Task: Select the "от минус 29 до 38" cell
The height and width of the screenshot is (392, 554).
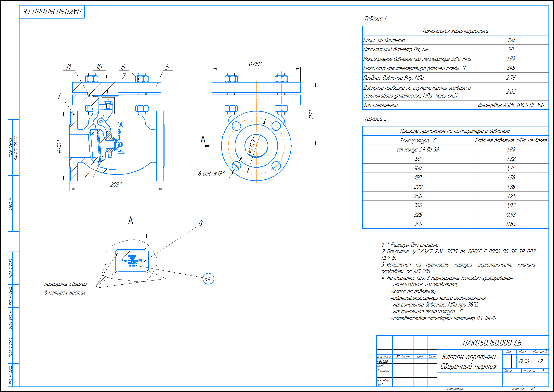Action: tap(418, 150)
